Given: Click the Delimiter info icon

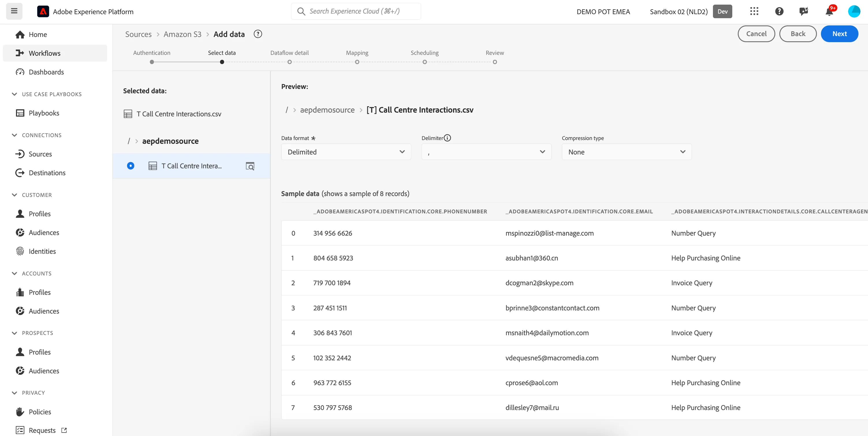Looking at the screenshot, I should point(447,138).
